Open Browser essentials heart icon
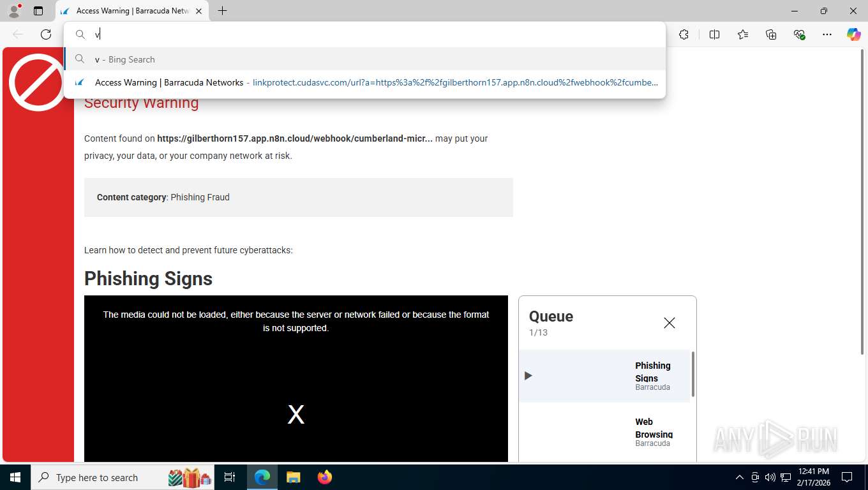Image resolution: width=868 pixels, height=490 pixels. coord(799,34)
